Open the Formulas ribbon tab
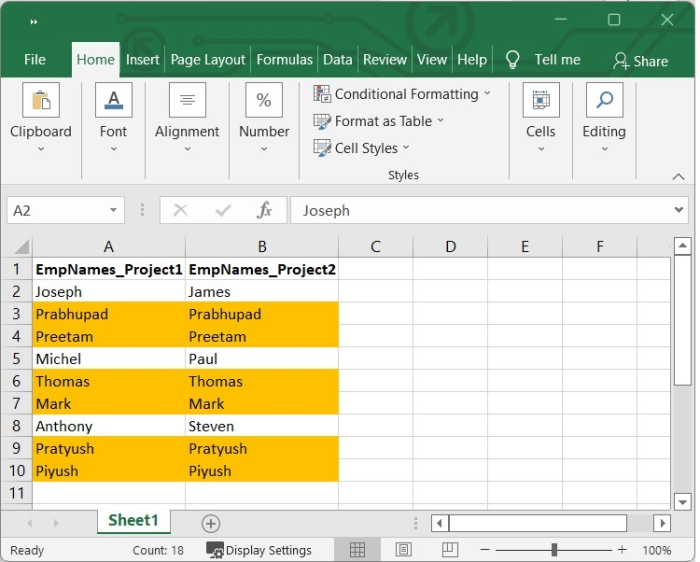700x562 pixels. click(284, 60)
